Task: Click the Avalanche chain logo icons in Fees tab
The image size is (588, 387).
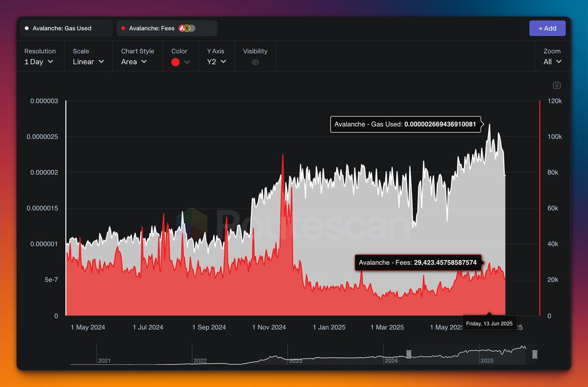Action: tap(187, 28)
